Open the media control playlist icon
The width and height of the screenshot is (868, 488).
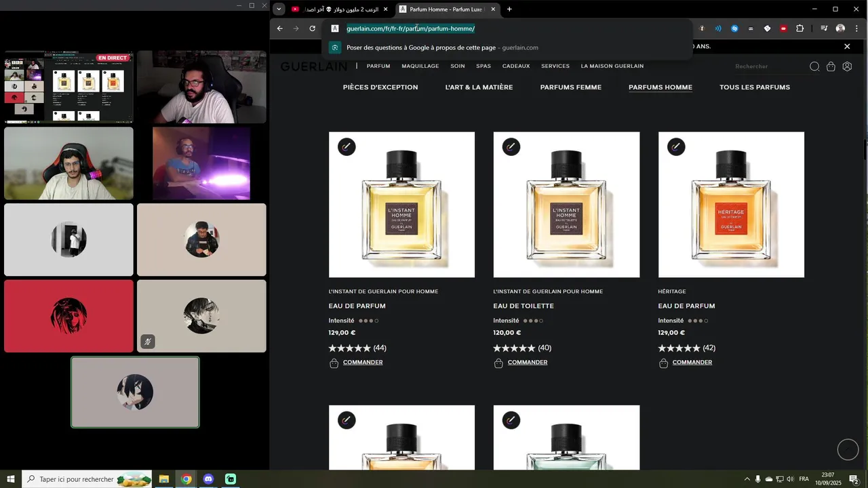tap(824, 28)
